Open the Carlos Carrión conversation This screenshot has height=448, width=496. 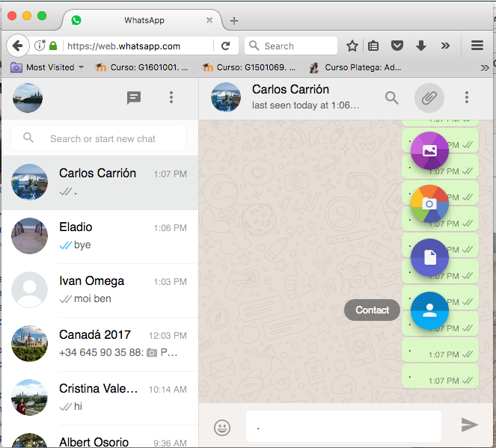point(100,182)
